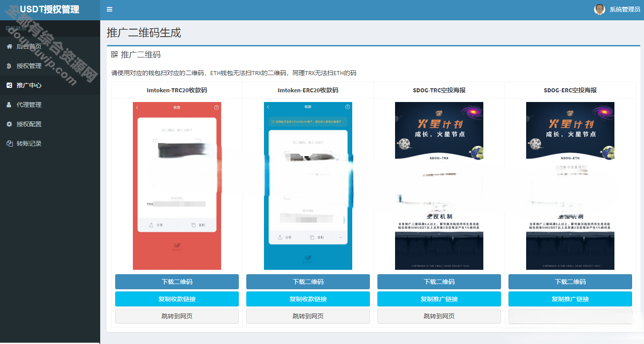Click the wallet scanning instruction sentence
Viewport: 644px width, 344px height.
click(x=234, y=73)
